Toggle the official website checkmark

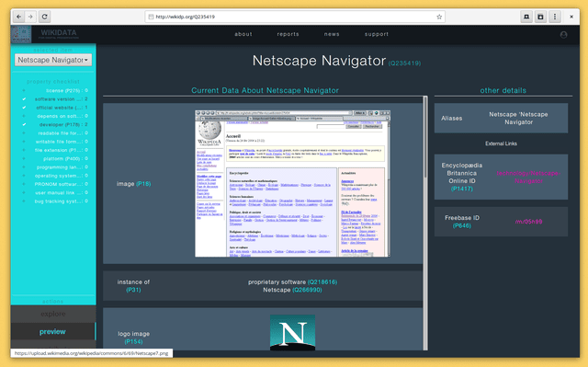click(x=24, y=108)
